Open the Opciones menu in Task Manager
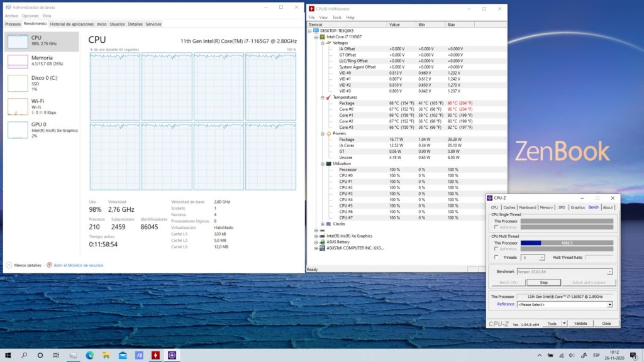 pos(30,16)
